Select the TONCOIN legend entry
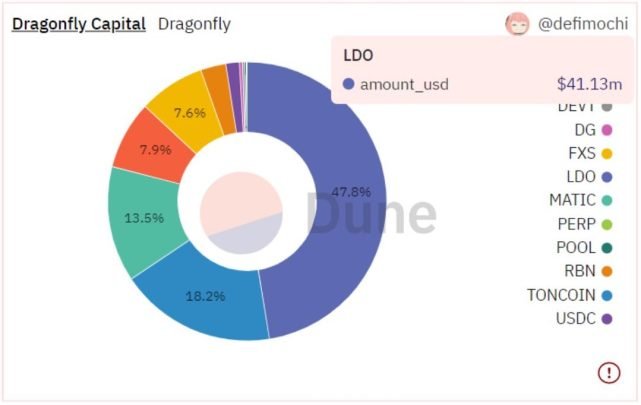This screenshot has width=641, height=405. tap(569, 295)
